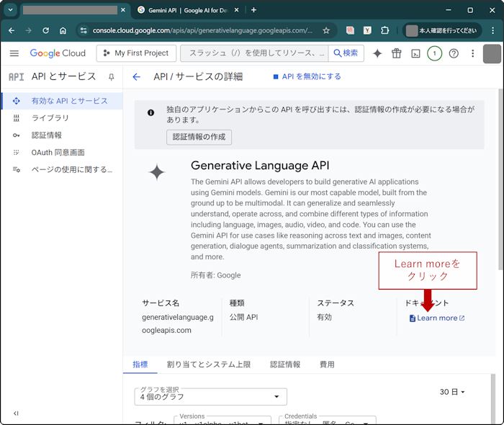The image size is (504, 425).
Task: Switch to the 割り当てとシステム上限 tab
Action: pyautogui.click(x=209, y=364)
